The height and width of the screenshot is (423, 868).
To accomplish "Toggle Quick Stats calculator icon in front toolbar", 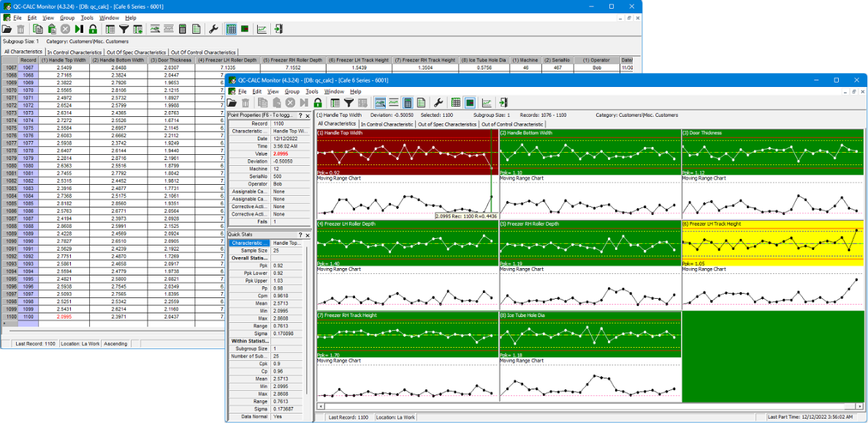I will pos(408,102).
